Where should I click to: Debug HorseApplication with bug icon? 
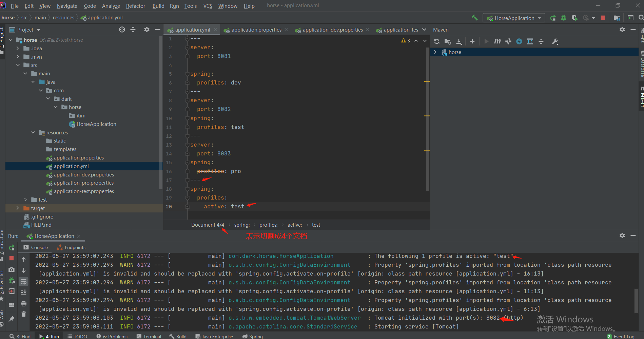[564, 18]
